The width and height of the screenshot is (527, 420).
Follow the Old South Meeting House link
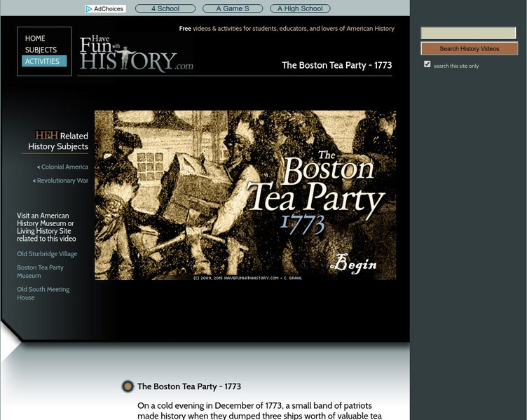click(43, 293)
